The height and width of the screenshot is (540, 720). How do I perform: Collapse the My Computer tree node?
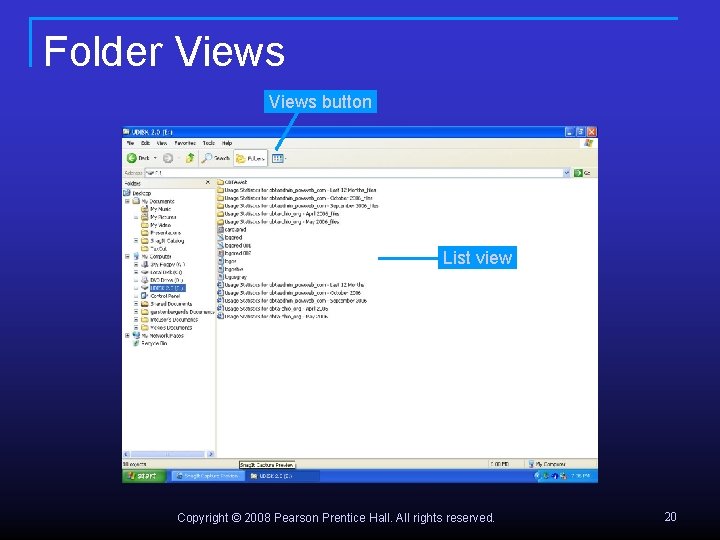pos(127,256)
